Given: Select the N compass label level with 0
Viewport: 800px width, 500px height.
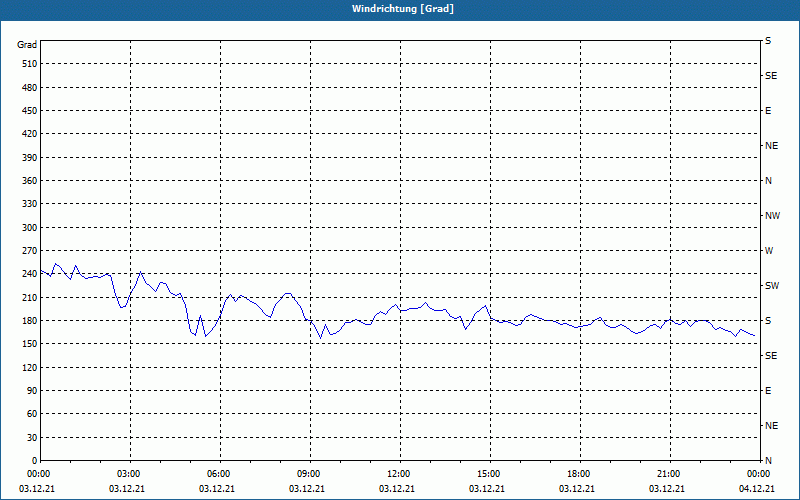Looking at the screenshot, I should coord(768,461).
